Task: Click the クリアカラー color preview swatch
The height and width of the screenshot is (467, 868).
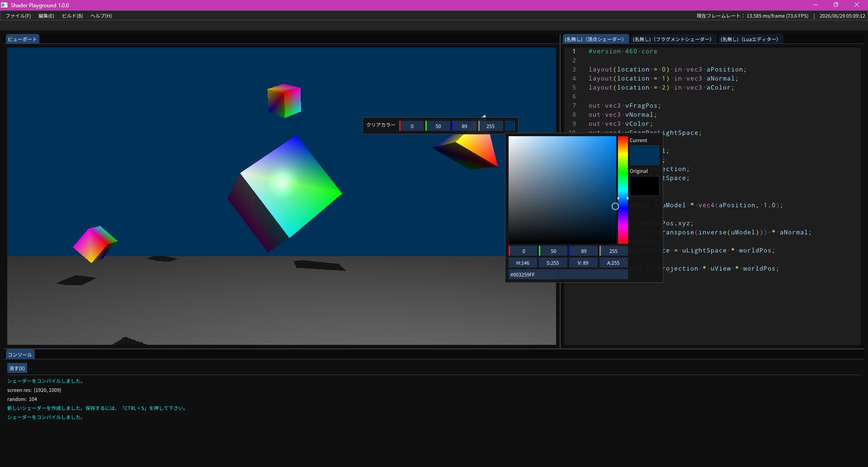Action: click(x=510, y=126)
